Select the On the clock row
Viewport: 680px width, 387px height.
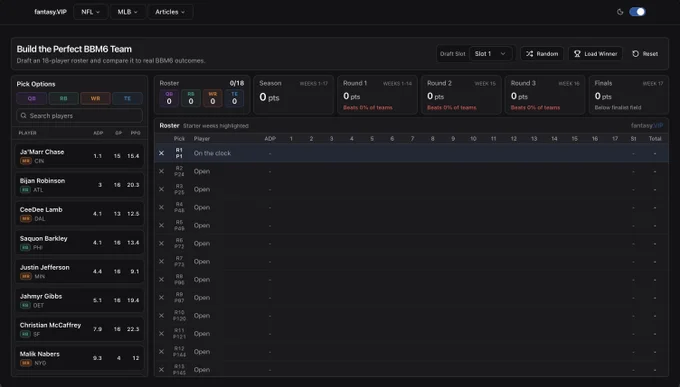(x=411, y=153)
